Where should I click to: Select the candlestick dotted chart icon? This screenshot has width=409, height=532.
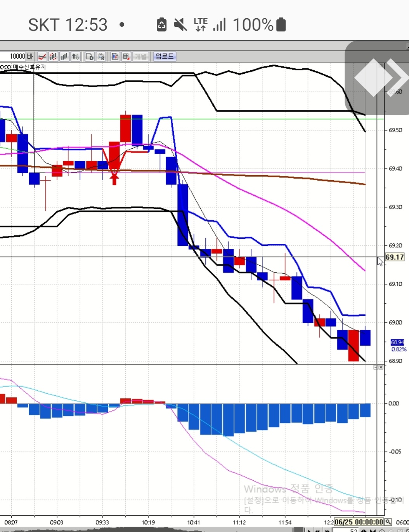[53, 57]
